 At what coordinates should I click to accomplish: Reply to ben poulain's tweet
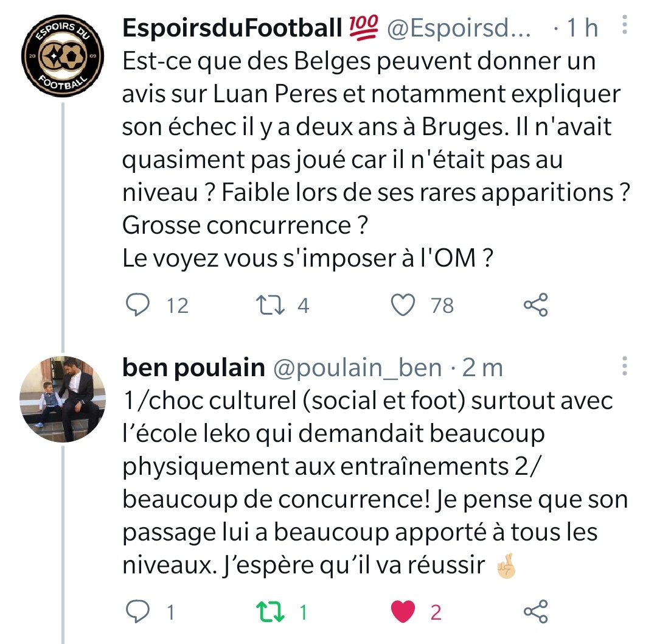[x=137, y=612]
